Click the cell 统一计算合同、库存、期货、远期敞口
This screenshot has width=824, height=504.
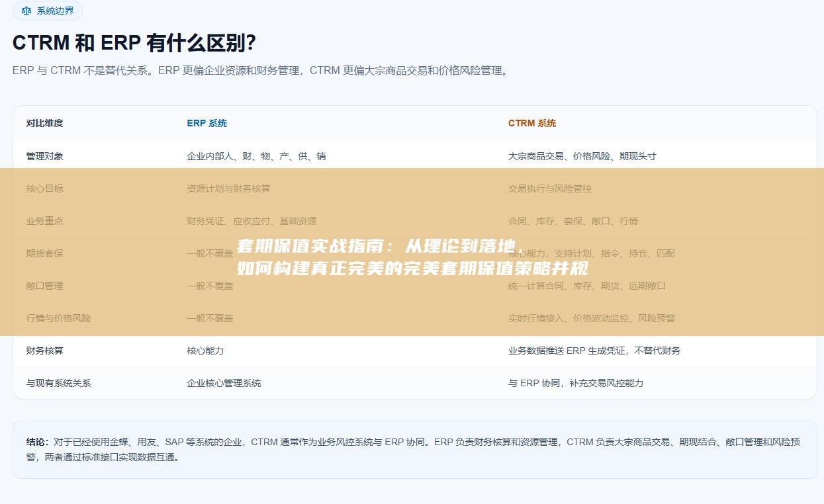[587, 286]
